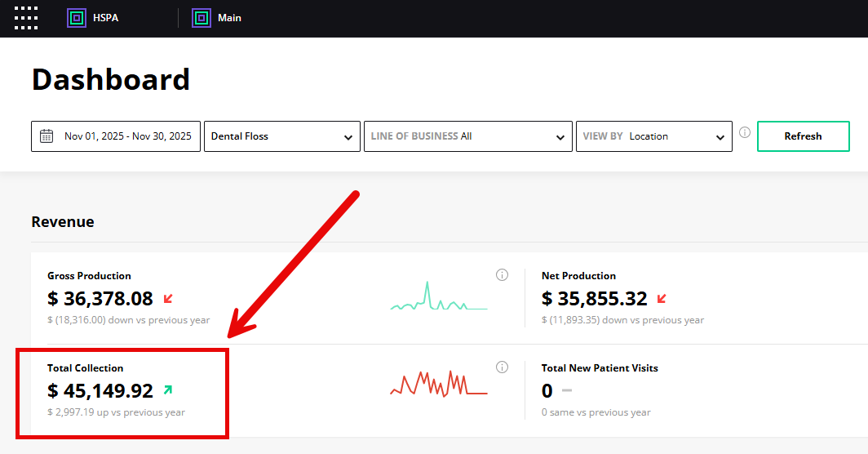Click info icon on Total Collection card
The height and width of the screenshot is (454, 868).
pos(502,367)
